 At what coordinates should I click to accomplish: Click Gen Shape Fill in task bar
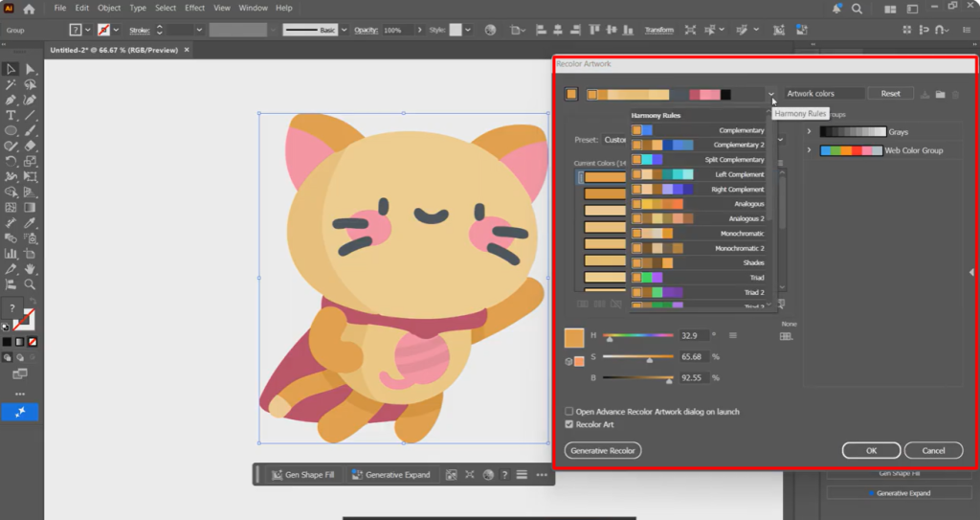tap(303, 475)
